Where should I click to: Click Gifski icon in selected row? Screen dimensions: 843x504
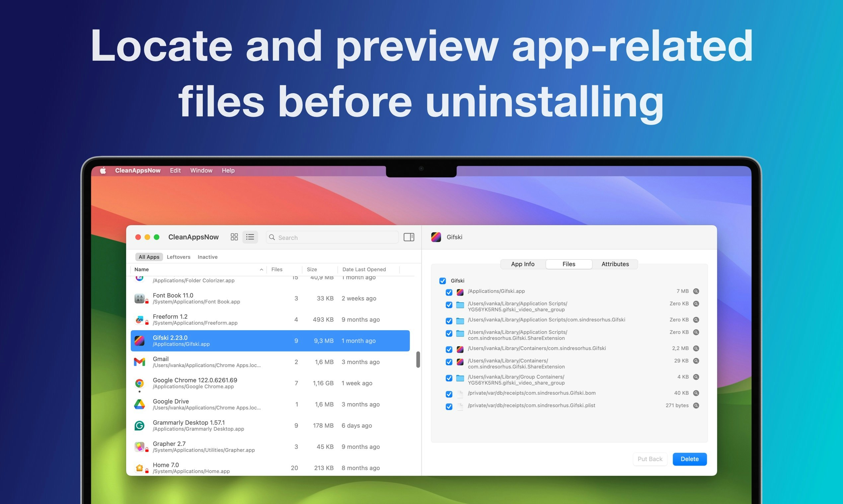pos(139,341)
